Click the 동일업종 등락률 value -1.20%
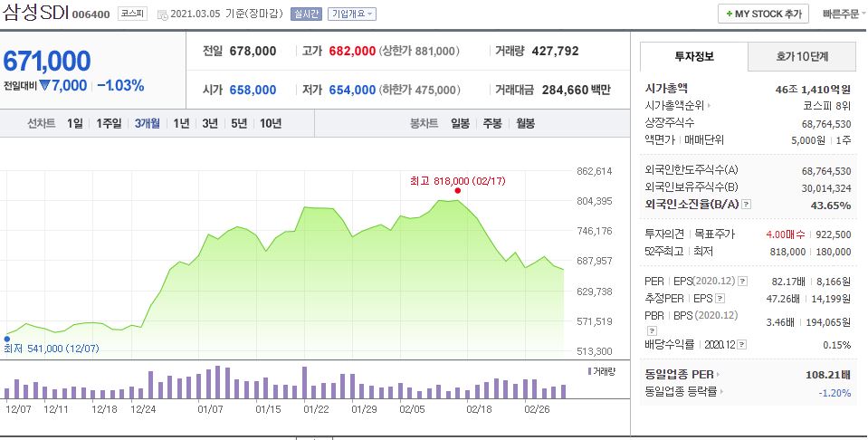This screenshot has height=440, width=868. pos(835,393)
